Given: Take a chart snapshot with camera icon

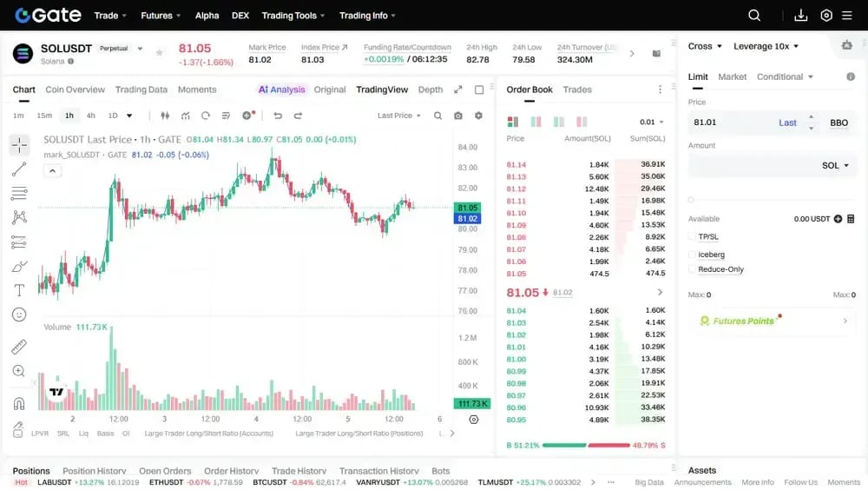Looking at the screenshot, I should click(458, 116).
